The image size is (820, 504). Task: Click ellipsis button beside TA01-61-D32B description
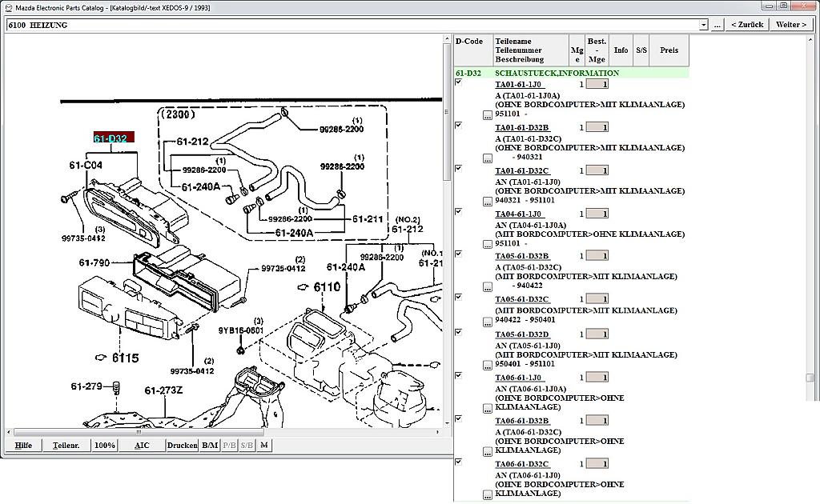pos(488,158)
